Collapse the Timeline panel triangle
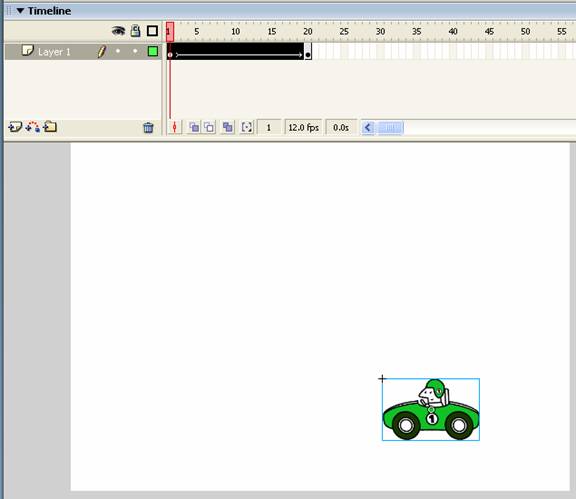Screen dimensions: 576x499 pos(20,11)
